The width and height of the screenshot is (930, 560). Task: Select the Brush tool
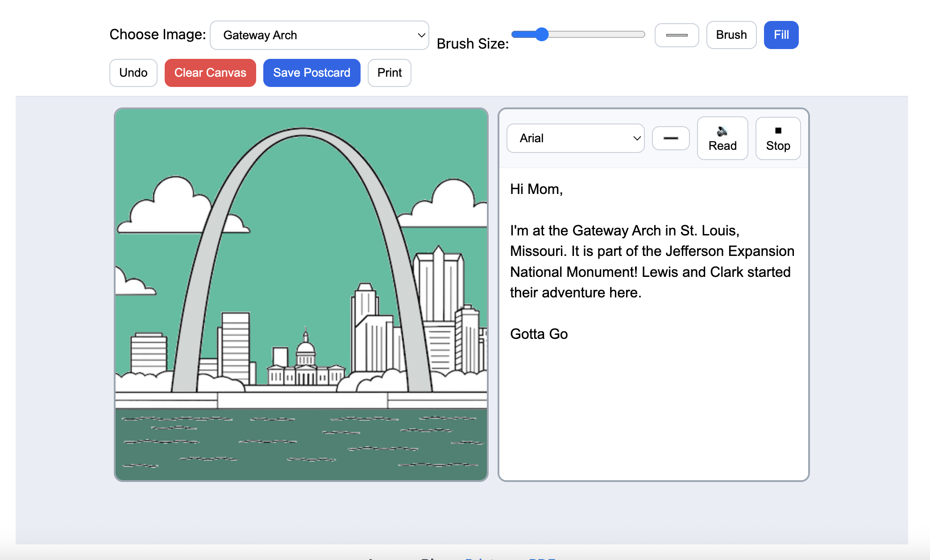pos(731,35)
